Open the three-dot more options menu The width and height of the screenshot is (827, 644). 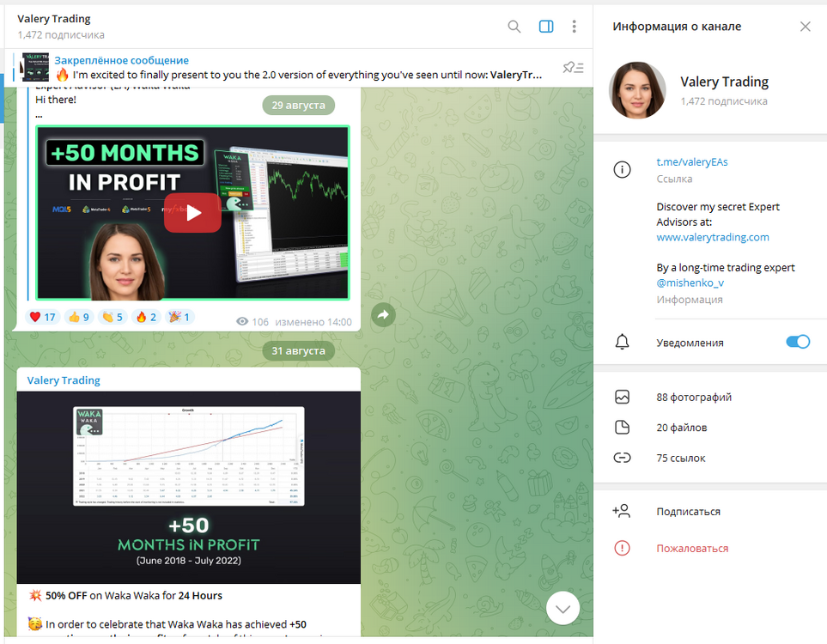point(574,27)
